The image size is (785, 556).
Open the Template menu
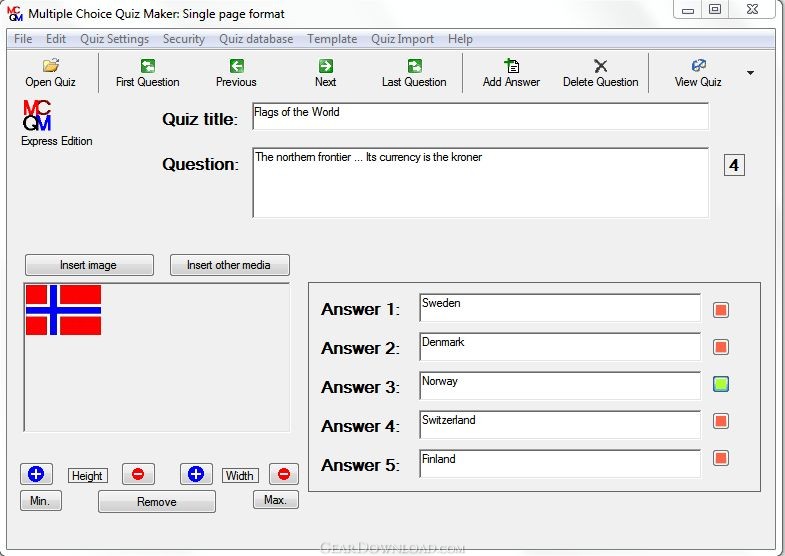(x=332, y=39)
